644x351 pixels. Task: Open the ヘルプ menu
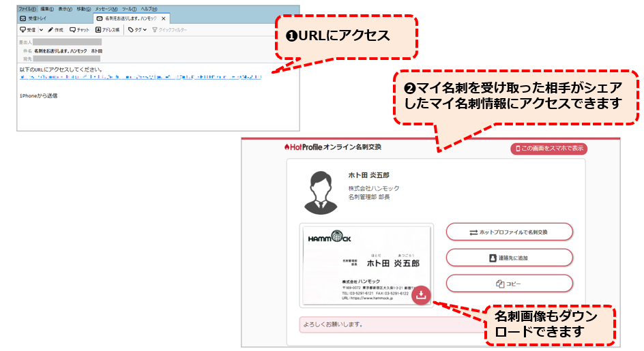[x=149, y=9]
